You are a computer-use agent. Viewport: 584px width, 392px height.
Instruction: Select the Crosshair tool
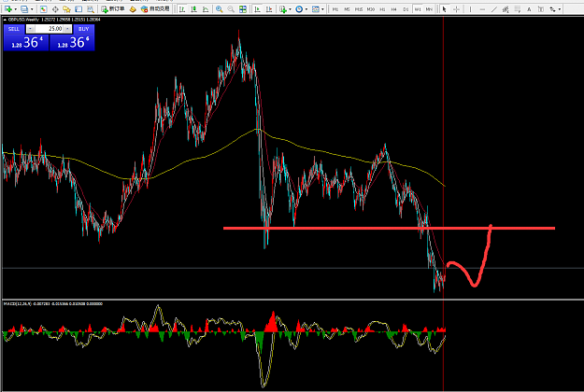tap(456, 9)
